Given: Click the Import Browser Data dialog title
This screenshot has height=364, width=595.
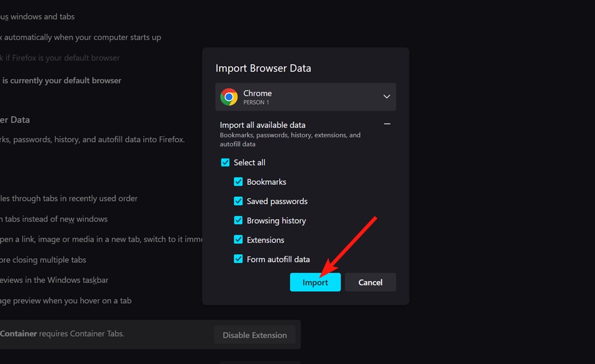Looking at the screenshot, I should 264,68.
